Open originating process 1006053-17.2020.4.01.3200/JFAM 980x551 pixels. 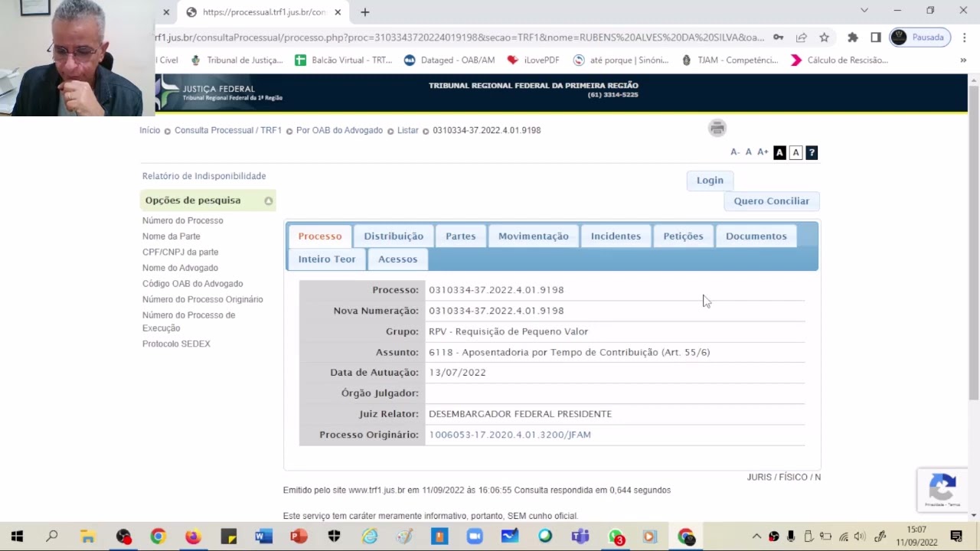(x=510, y=435)
